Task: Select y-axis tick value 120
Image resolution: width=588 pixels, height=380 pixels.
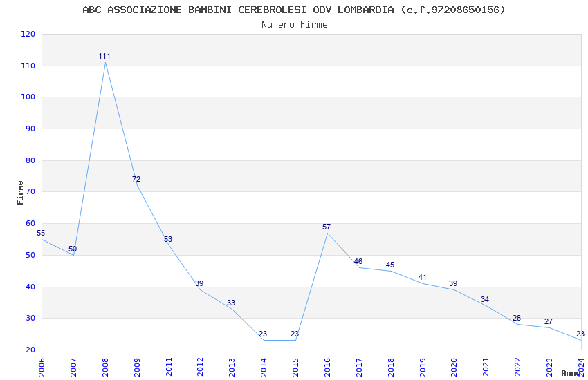Action: pyautogui.click(x=28, y=34)
